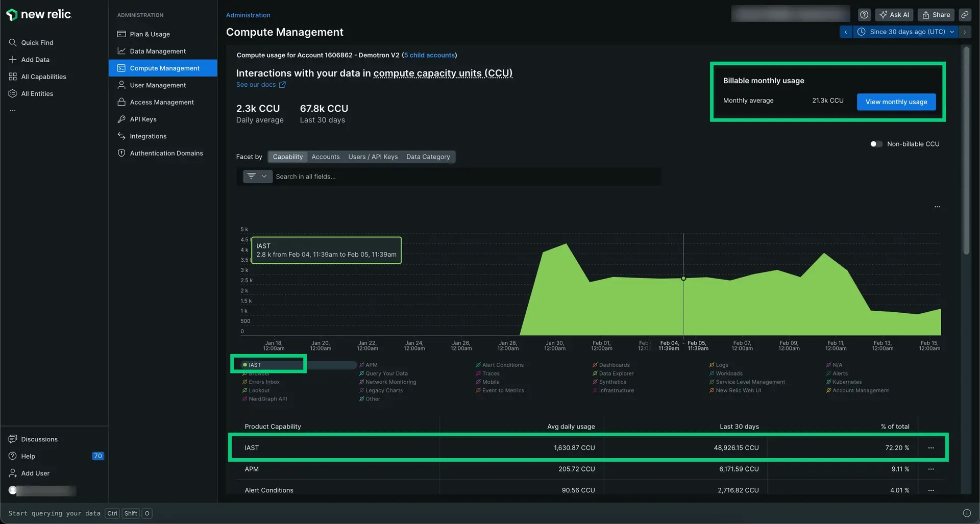Open the IAST row's three-dot options menu

click(930, 448)
